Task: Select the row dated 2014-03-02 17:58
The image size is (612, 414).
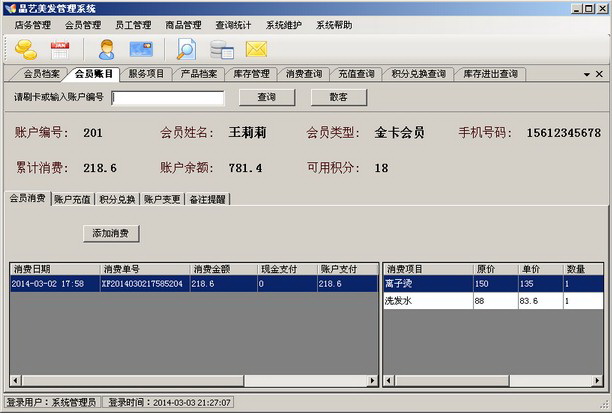Action: click(x=194, y=284)
